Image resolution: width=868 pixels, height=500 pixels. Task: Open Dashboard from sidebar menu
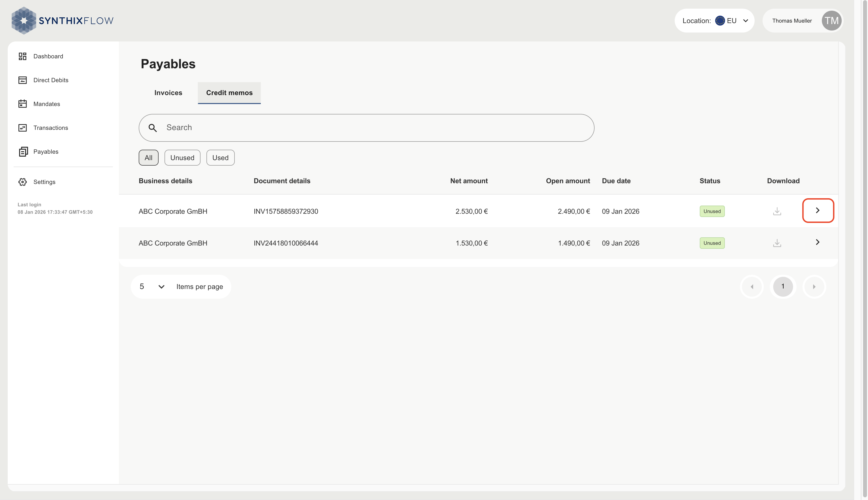[48, 56]
